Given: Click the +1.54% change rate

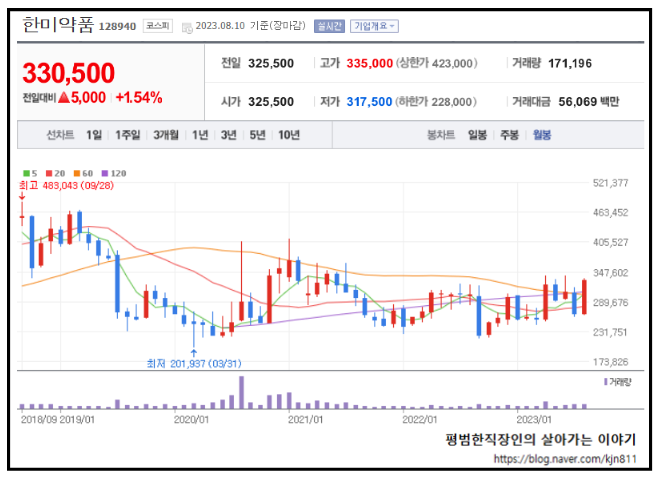Looking at the screenshot, I should tap(139, 97).
